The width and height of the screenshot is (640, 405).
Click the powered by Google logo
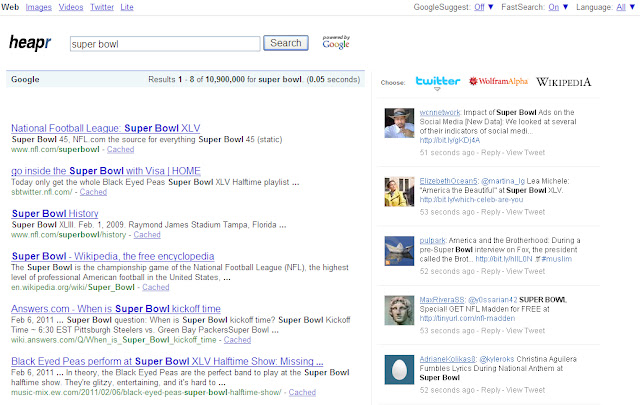click(336, 42)
